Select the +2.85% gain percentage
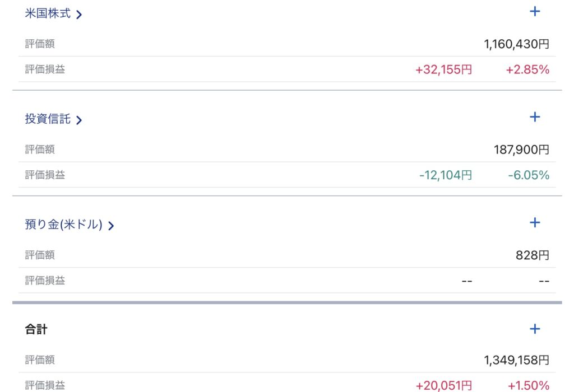 click(527, 69)
